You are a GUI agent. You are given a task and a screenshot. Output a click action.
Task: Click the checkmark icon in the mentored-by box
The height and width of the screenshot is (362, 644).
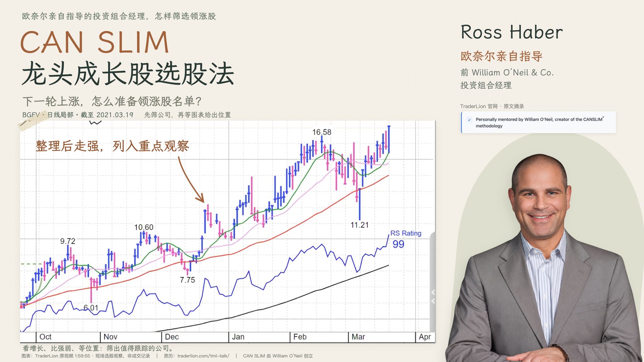coord(469,120)
